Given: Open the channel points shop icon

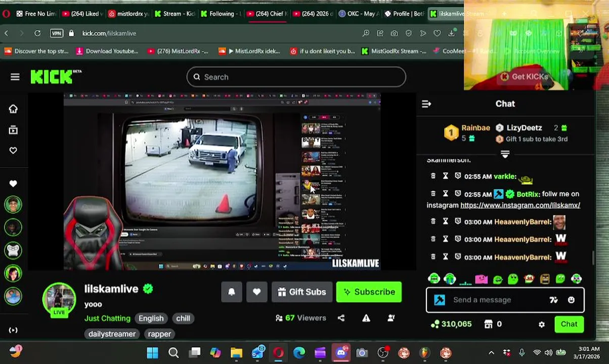Looking at the screenshot, I should [x=488, y=324].
